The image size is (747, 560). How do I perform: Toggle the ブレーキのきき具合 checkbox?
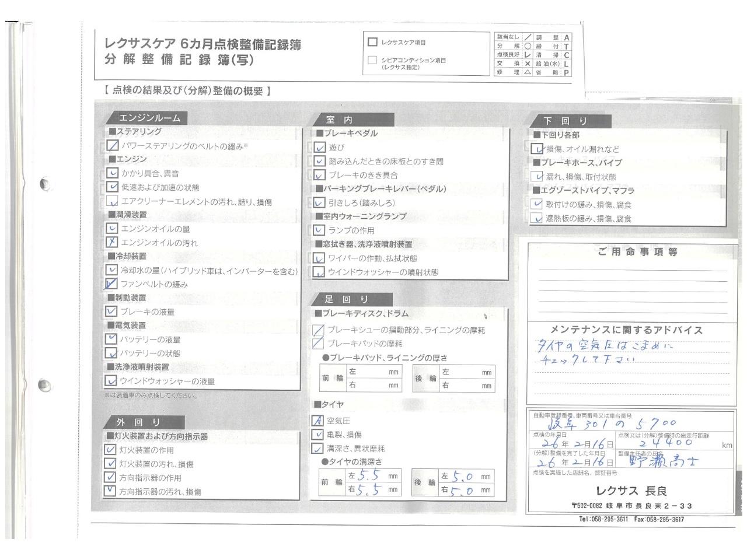pos(319,175)
